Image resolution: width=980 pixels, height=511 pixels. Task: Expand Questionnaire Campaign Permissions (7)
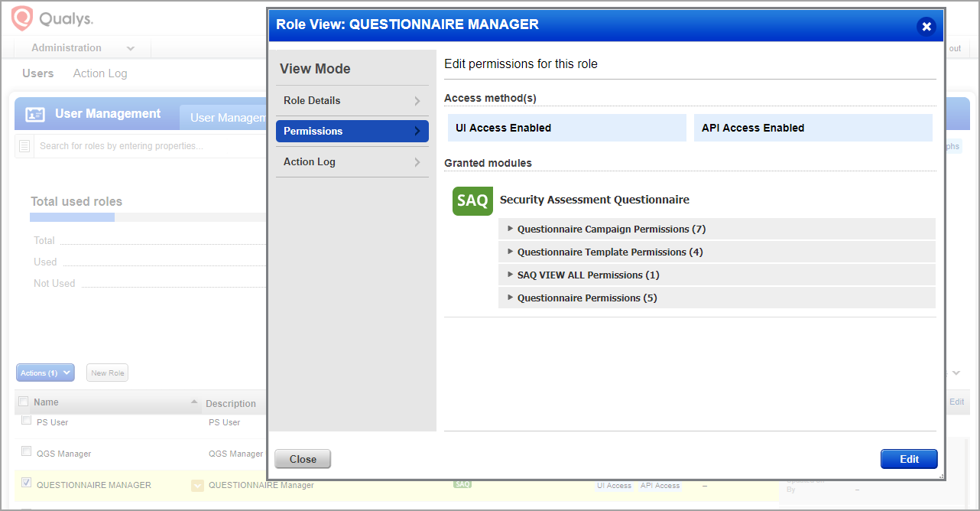tap(717, 229)
